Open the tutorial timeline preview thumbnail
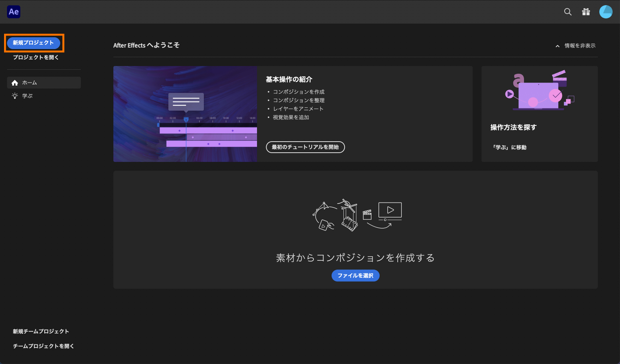Viewport: 620px width, 364px height. pyautogui.click(x=185, y=114)
